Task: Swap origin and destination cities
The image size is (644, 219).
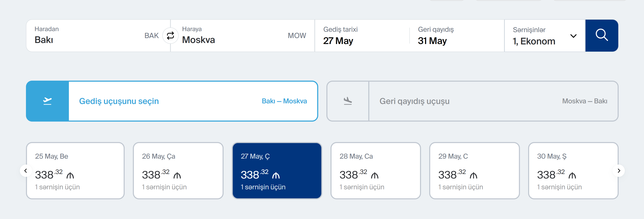Action: (x=170, y=36)
